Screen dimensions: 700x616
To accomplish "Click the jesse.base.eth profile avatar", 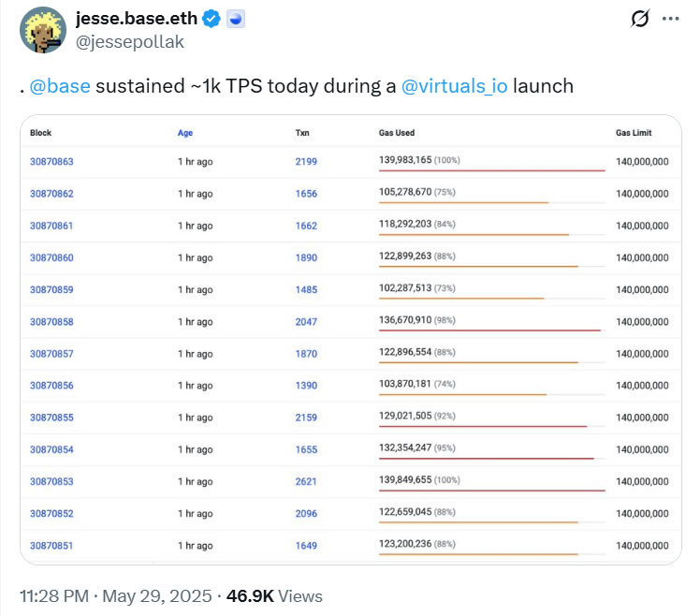I will (42, 30).
